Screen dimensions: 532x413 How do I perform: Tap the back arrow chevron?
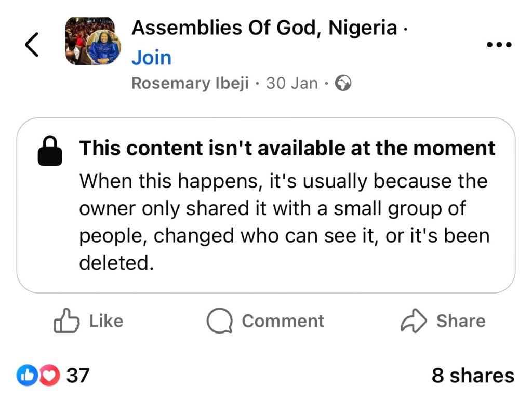(32, 44)
